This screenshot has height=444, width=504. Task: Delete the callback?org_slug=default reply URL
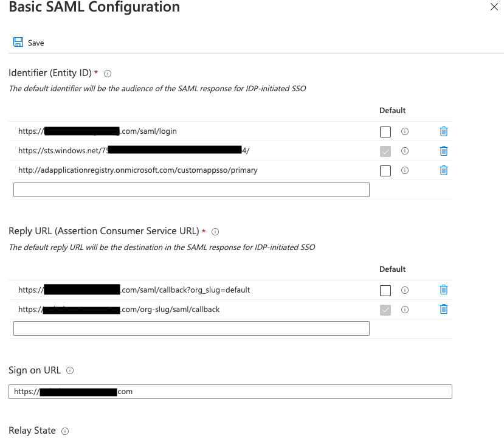pos(444,290)
